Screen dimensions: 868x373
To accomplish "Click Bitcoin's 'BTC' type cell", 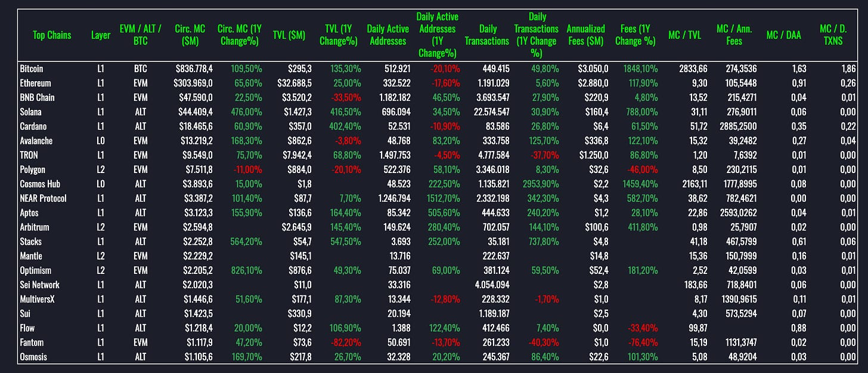I will pos(140,69).
